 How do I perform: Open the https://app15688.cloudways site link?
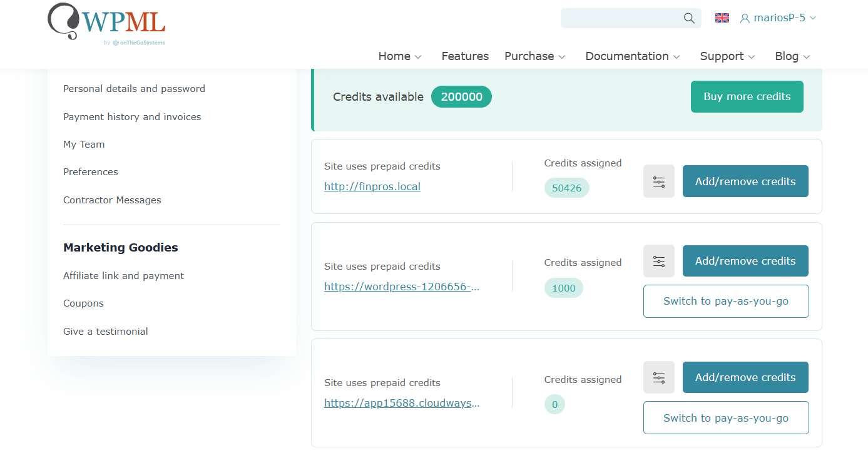[x=402, y=403]
